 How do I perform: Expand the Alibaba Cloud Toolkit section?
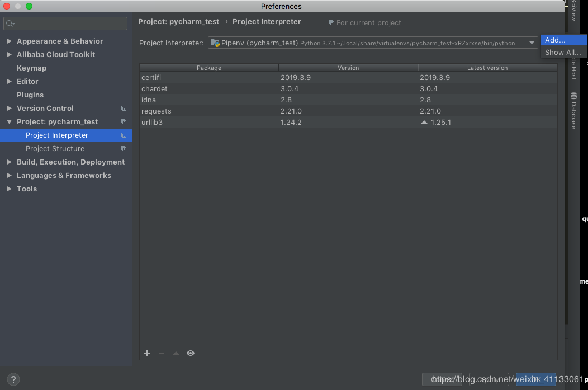pos(10,55)
